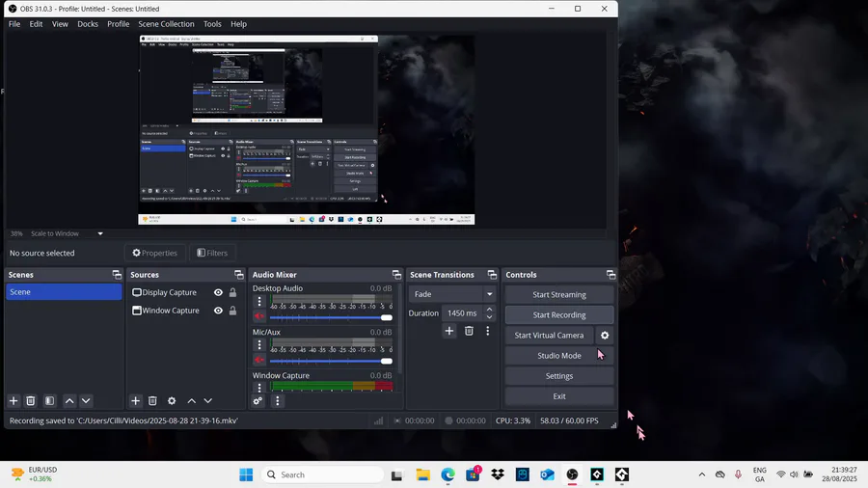868x488 pixels.
Task: Open Scale to Window zoom dropdown
Action: click(x=100, y=233)
